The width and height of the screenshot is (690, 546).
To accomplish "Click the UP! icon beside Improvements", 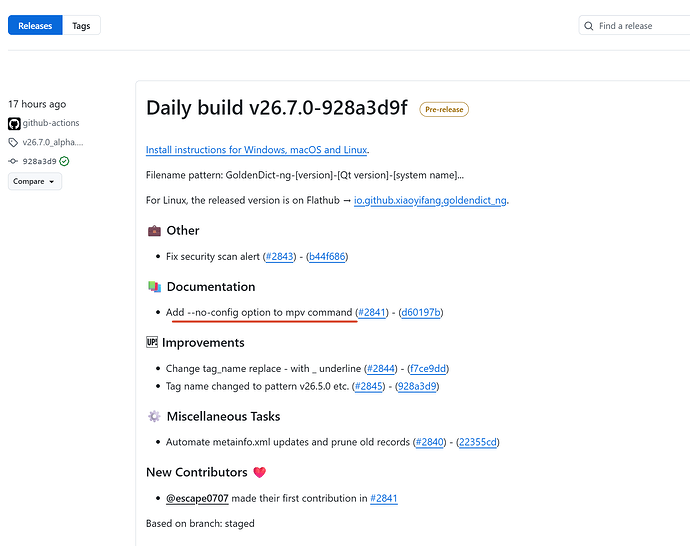I will point(152,342).
